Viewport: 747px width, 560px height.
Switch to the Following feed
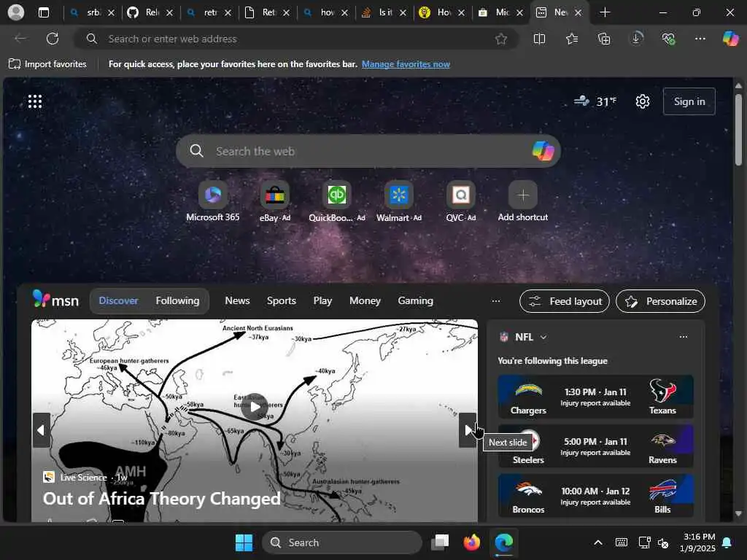pyautogui.click(x=177, y=300)
